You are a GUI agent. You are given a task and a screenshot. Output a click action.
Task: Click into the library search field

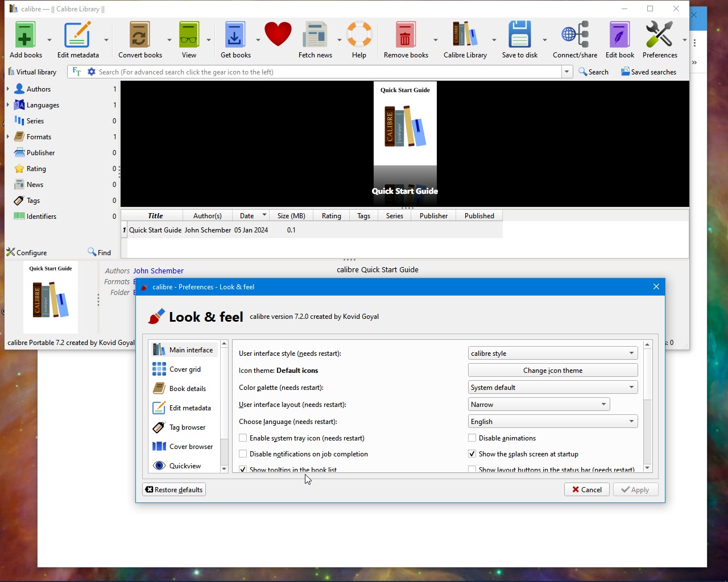[x=329, y=72]
